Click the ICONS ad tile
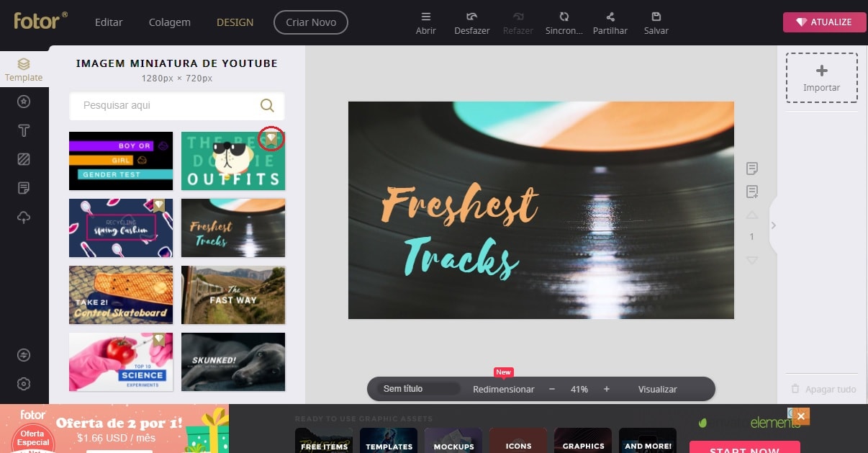 pos(518,441)
